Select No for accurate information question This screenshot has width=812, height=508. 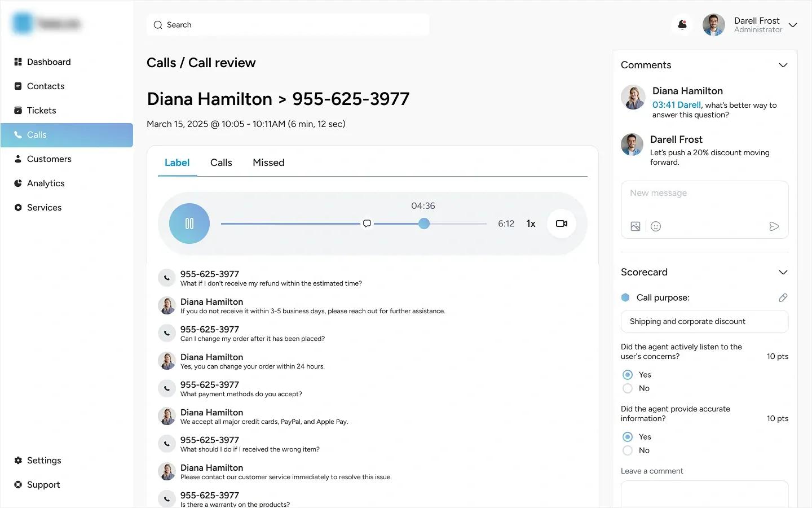pyautogui.click(x=627, y=450)
